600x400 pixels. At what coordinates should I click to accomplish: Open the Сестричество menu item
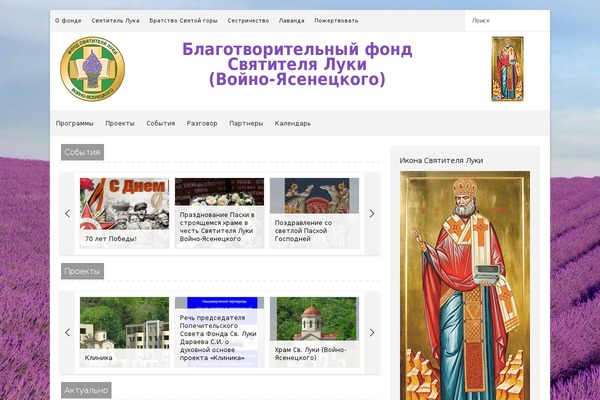point(248,21)
